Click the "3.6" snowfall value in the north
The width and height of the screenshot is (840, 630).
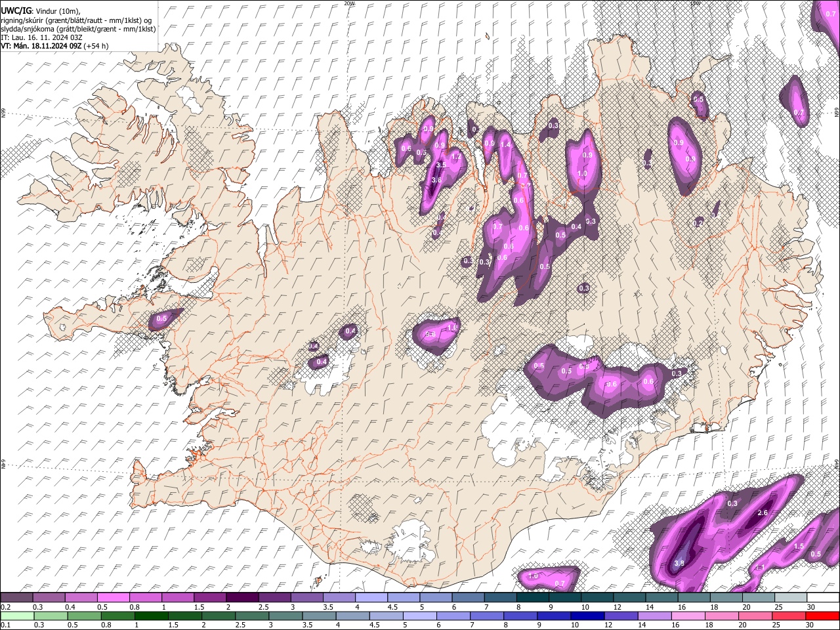[436, 180]
